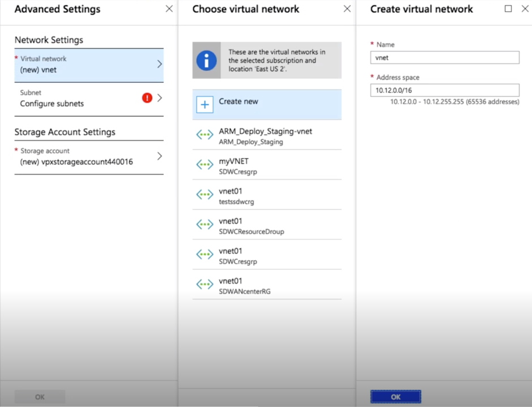Select the myVNET virtual network name
Image resolution: width=532 pixels, height=407 pixels.
point(234,161)
